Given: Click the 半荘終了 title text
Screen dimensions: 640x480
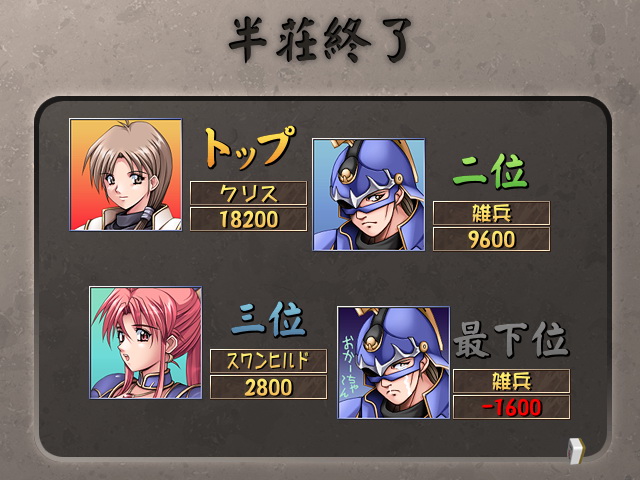Looking at the screenshot, I should [x=320, y=39].
